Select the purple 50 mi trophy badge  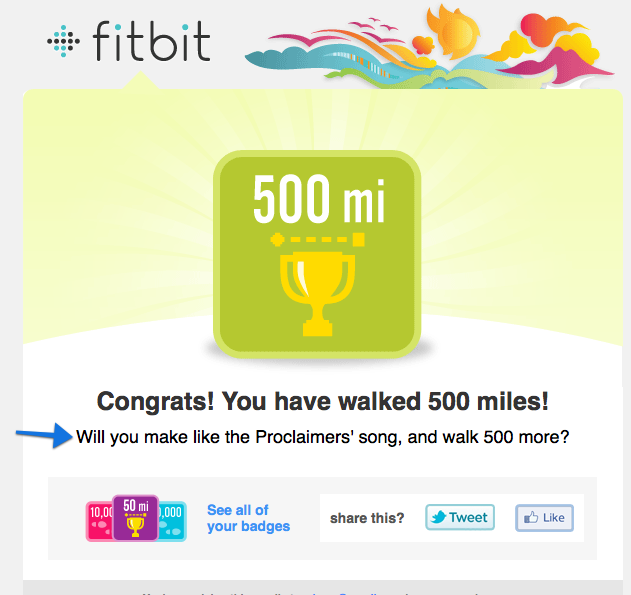[135, 517]
